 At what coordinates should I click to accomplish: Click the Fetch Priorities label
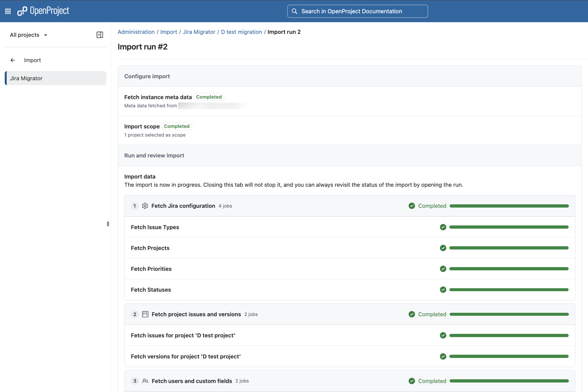coord(151,269)
